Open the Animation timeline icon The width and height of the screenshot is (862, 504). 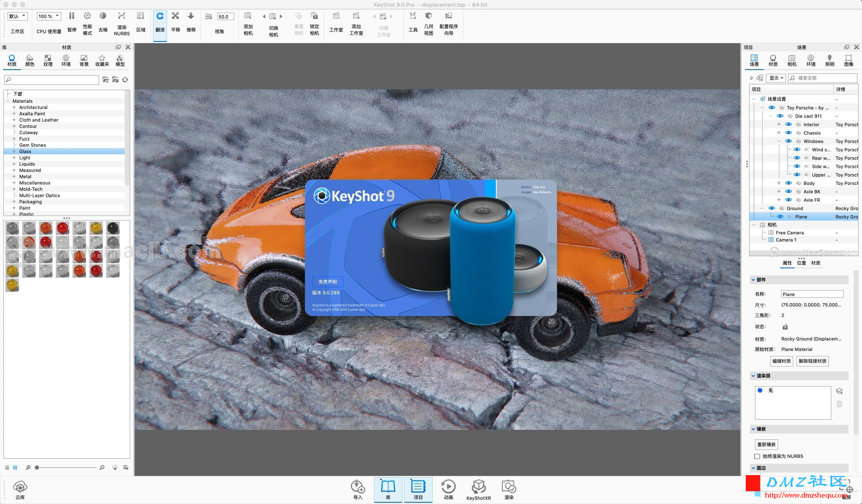(448, 487)
